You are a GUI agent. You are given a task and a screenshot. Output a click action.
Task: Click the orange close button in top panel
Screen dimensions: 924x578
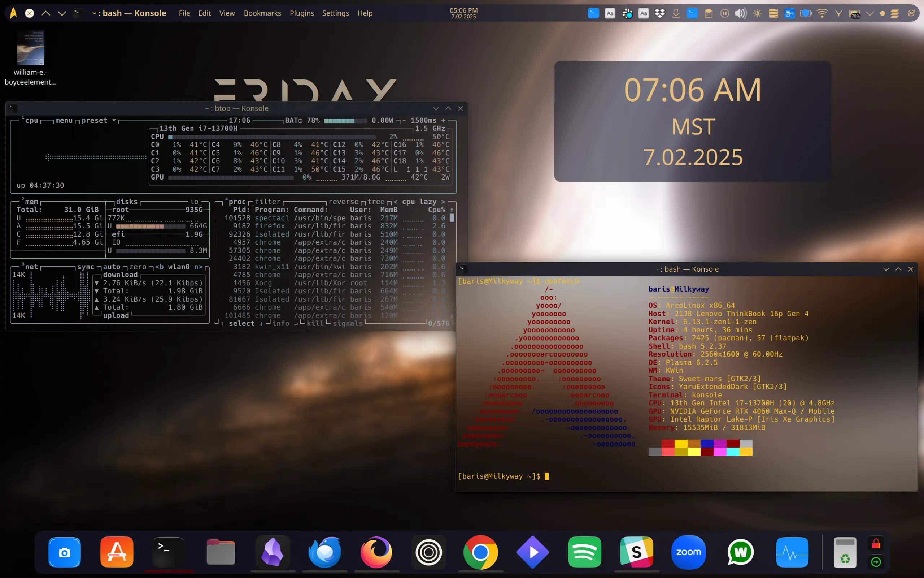(x=29, y=13)
